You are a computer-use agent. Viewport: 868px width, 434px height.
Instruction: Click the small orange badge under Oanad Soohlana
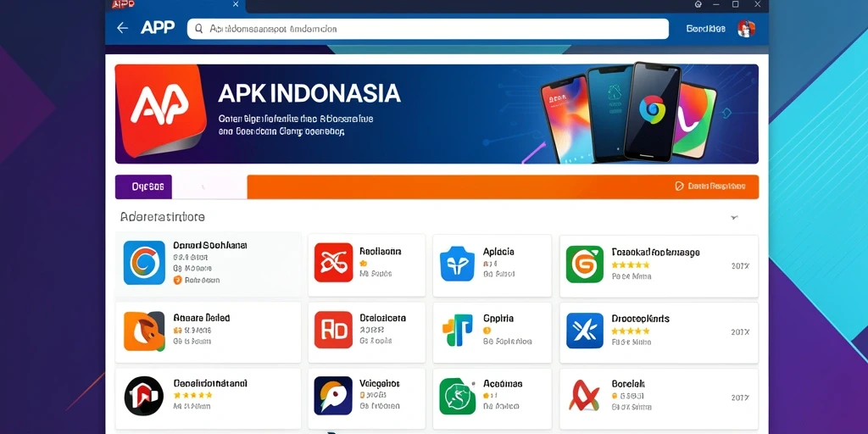coord(177,280)
